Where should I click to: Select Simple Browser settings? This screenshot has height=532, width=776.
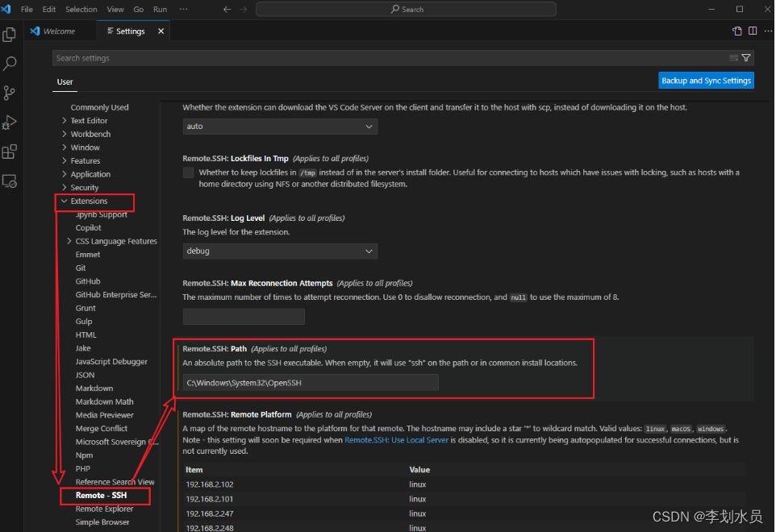click(102, 522)
